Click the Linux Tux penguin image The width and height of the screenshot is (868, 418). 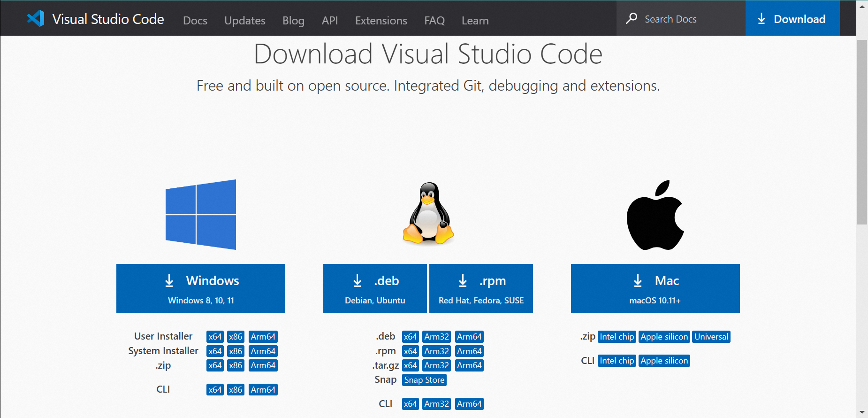pyautogui.click(x=428, y=214)
